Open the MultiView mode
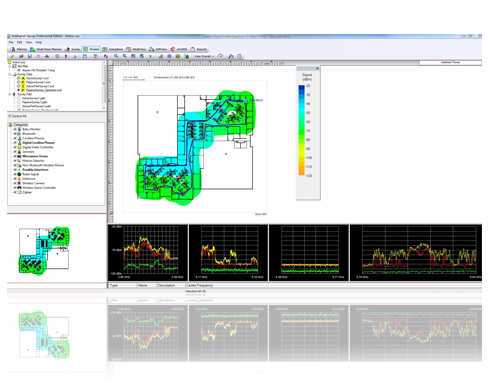The width and height of the screenshot is (488, 385). [x=136, y=49]
